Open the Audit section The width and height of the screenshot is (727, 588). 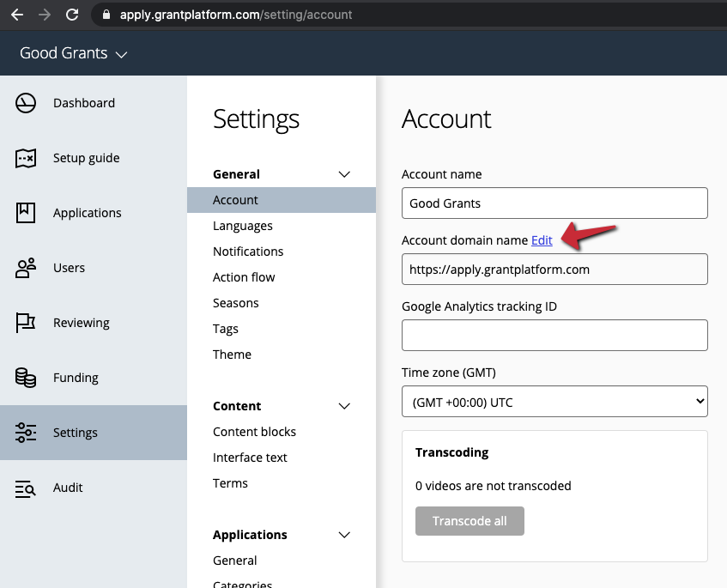(94, 488)
